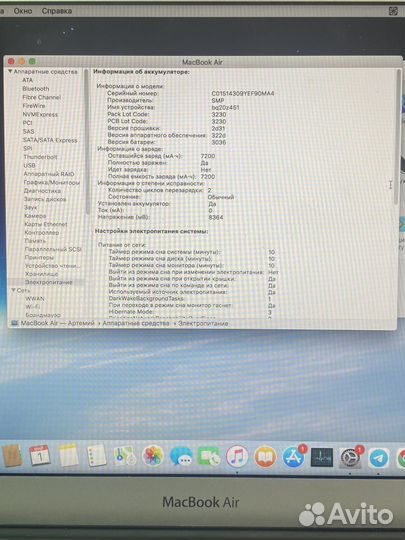Collapse the Аппаратные средства section
Screen dimensions: 405x540
[10, 72]
